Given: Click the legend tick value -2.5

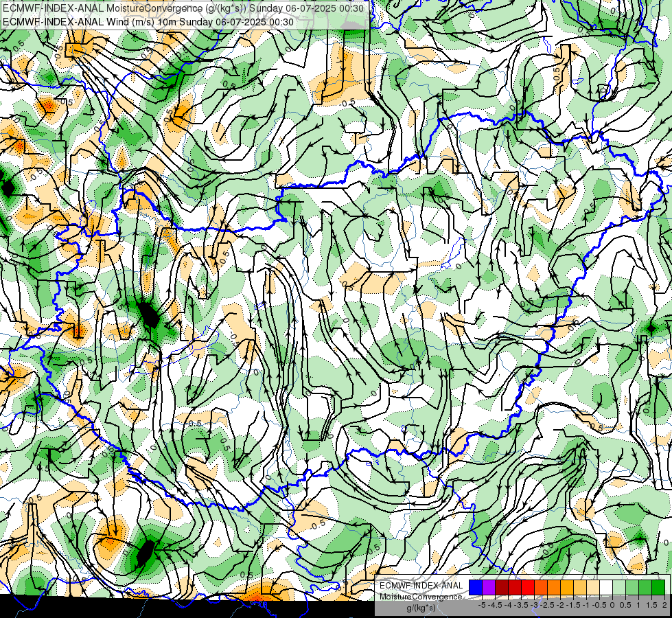Looking at the screenshot, I should [547, 605].
